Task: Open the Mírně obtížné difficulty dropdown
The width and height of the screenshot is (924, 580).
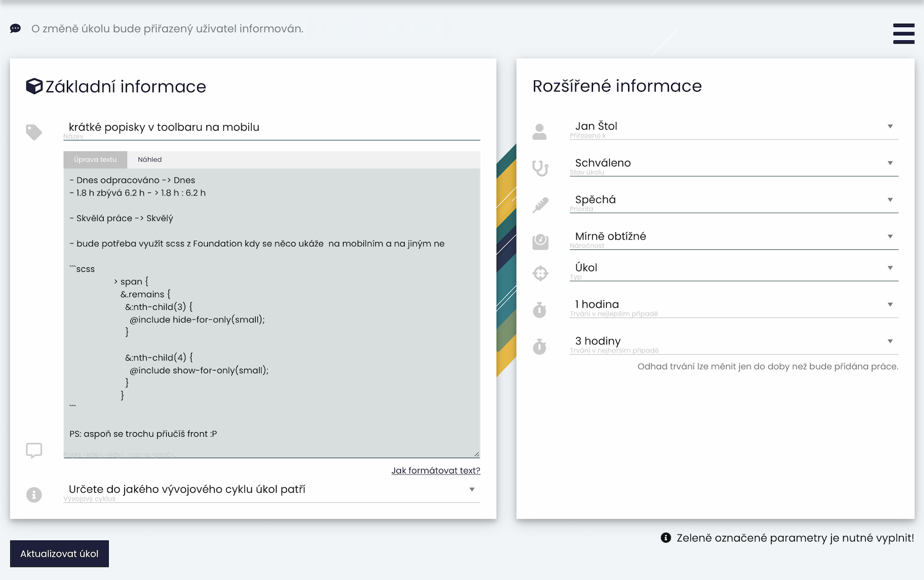Action: (734, 237)
